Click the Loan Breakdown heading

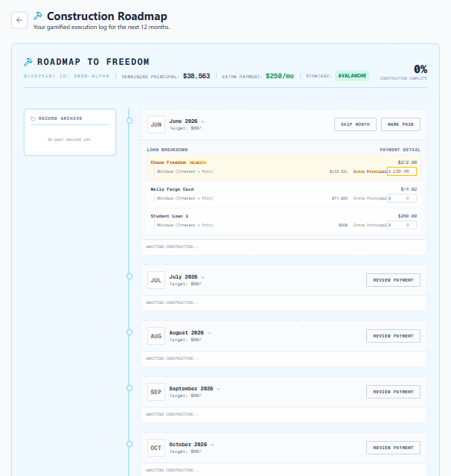(167, 150)
